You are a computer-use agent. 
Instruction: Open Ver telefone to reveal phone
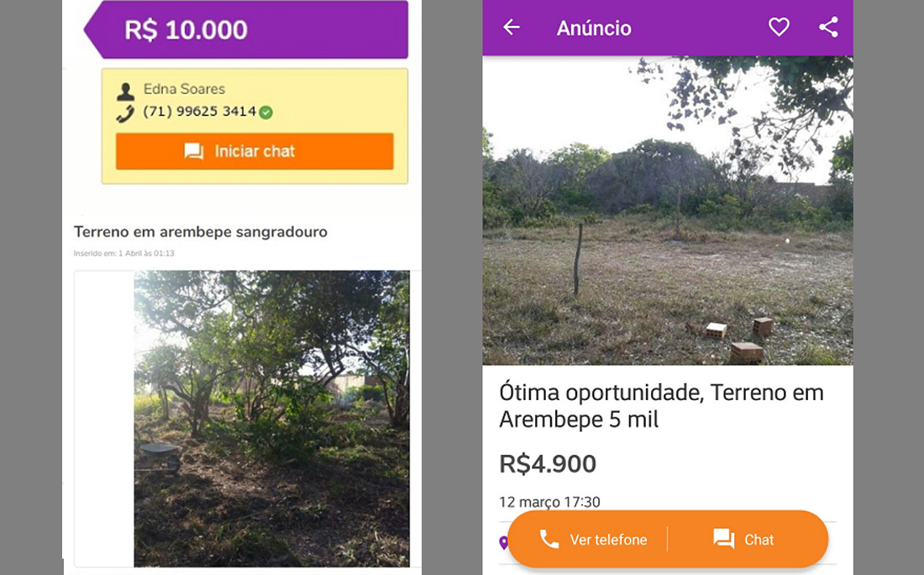coord(594,540)
